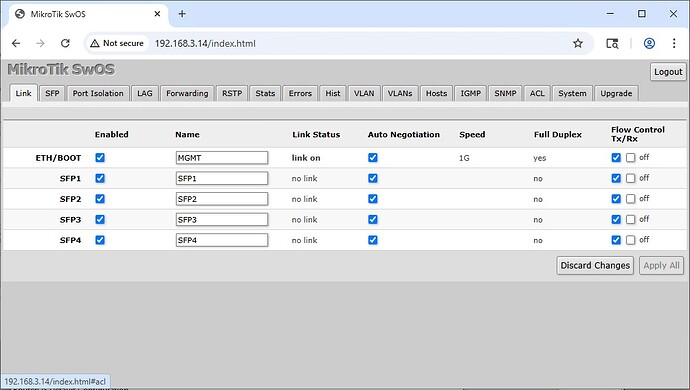Toggle Auto Negotiation for SFP4

pos(373,240)
